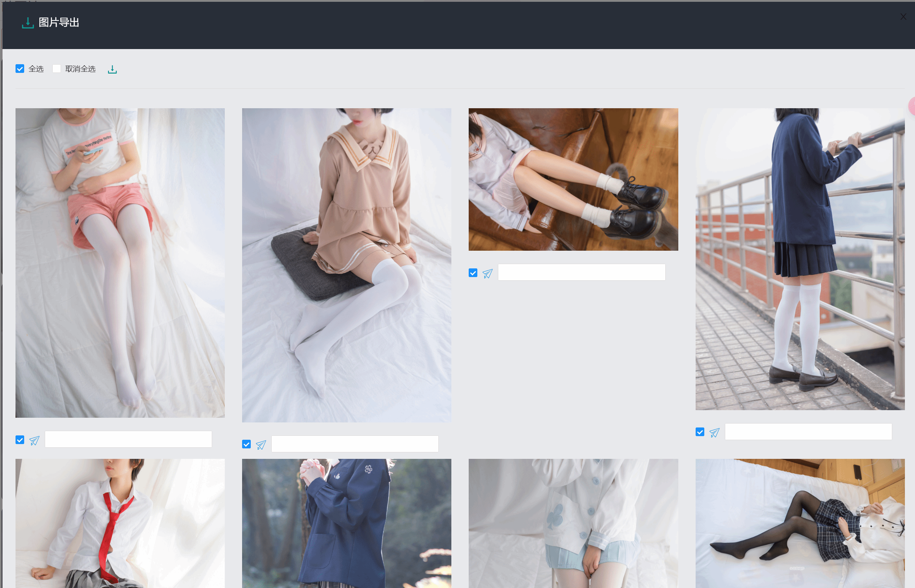Open the beige sailor dress photo
915x588 pixels.
point(346,265)
